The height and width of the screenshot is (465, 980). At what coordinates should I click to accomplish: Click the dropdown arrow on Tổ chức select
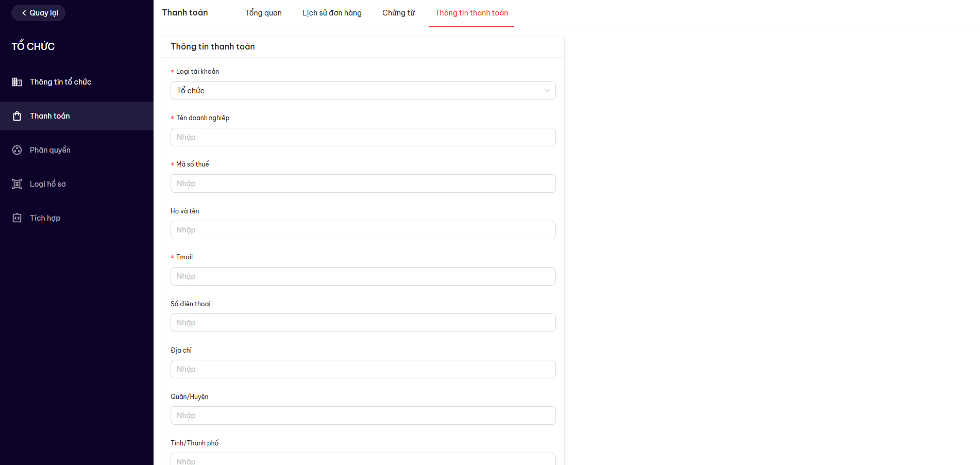(x=547, y=91)
